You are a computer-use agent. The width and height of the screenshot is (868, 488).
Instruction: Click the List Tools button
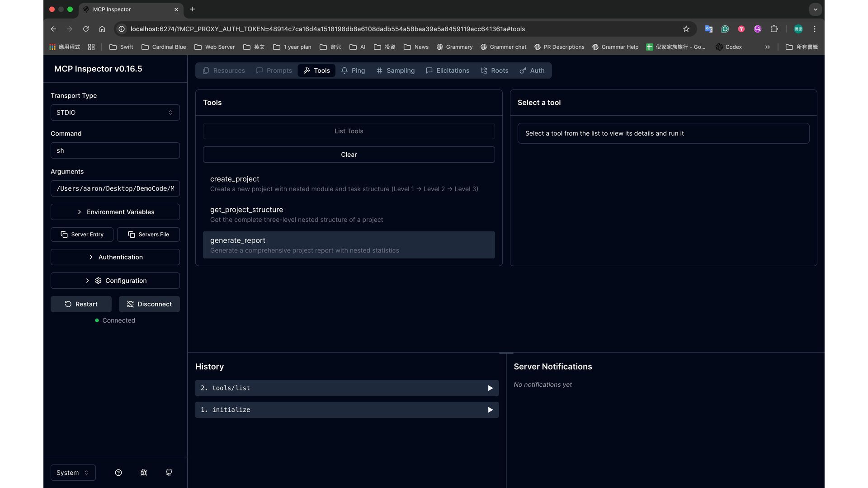pyautogui.click(x=349, y=131)
